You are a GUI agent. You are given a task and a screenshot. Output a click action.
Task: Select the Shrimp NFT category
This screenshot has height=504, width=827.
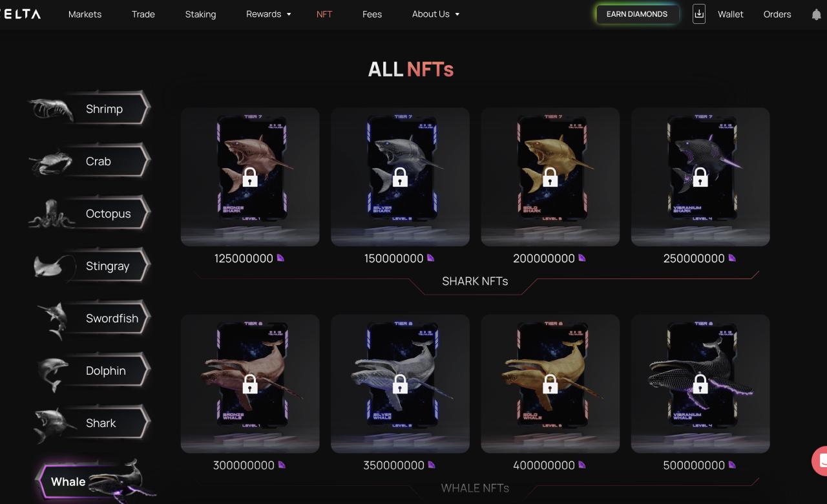89,109
